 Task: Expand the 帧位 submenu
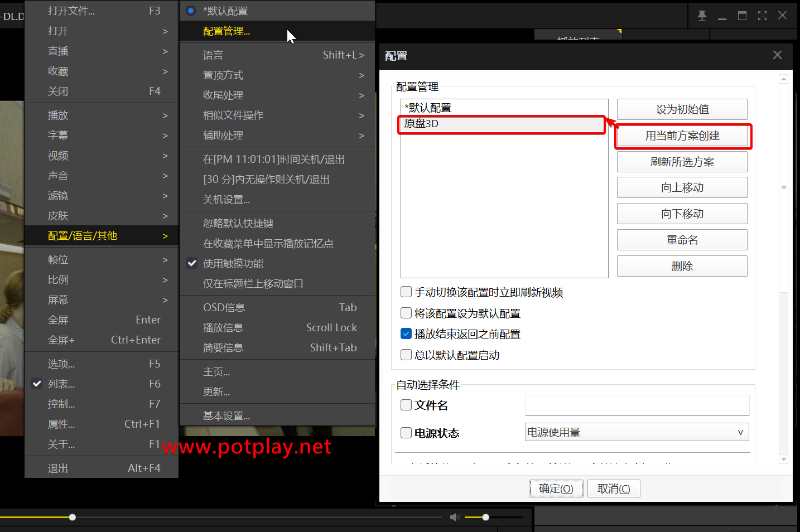point(102,260)
